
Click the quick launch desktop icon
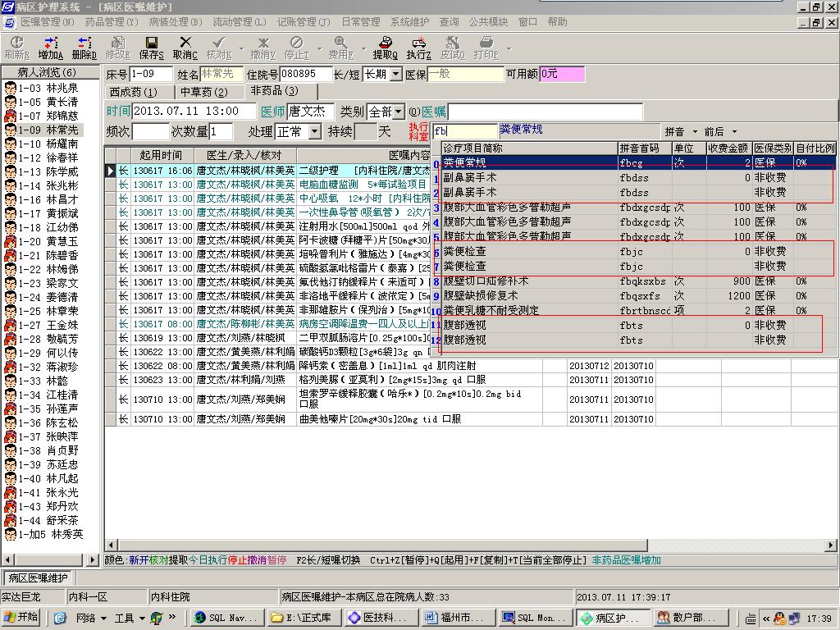point(59,618)
